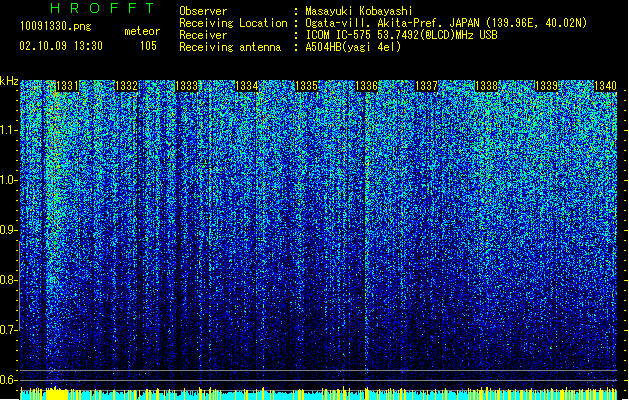Viewport: 629px width, 400px height.
Task: Click the 0.9 kHz axis tick label
Action: point(8,230)
